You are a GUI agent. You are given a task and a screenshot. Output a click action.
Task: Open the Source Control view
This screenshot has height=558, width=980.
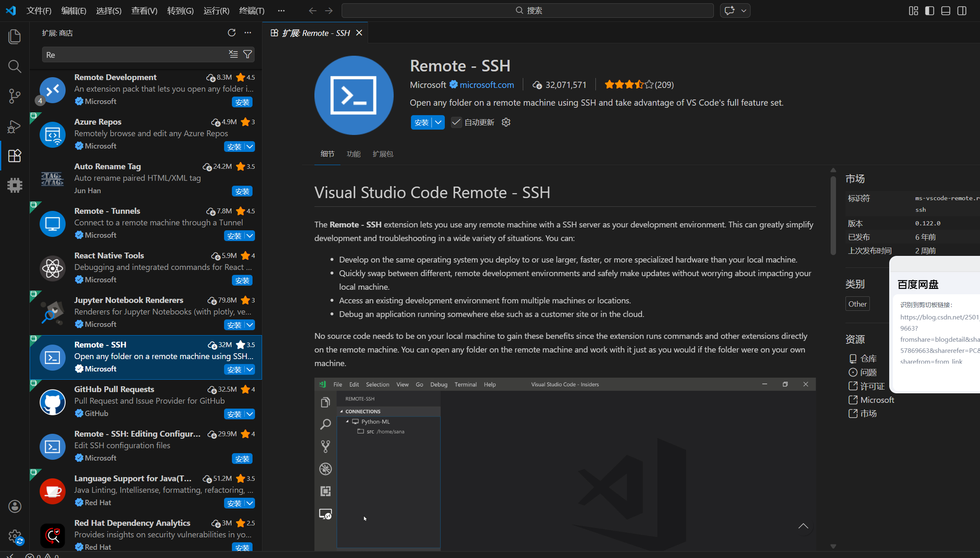(14, 96)
